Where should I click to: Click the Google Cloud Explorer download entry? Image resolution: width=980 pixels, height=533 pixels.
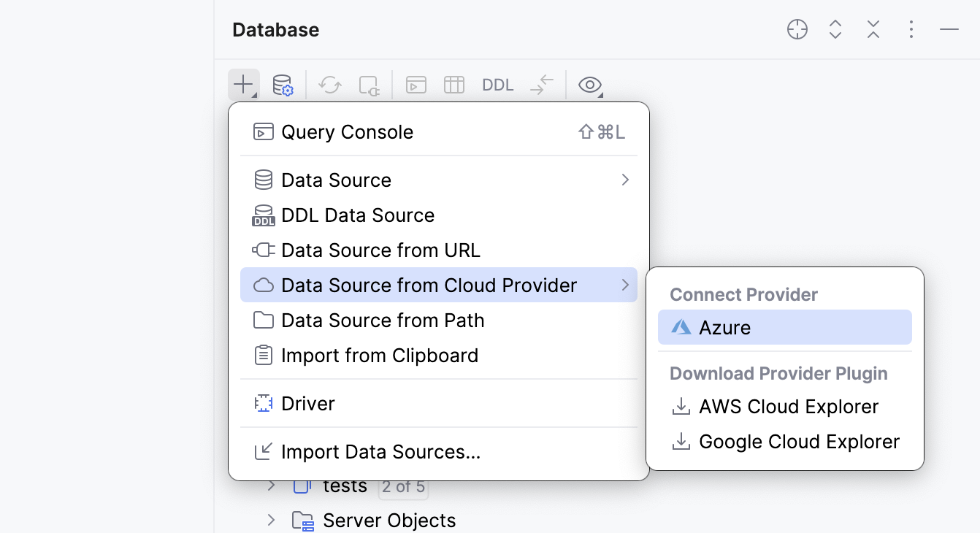tap(798, 442)
